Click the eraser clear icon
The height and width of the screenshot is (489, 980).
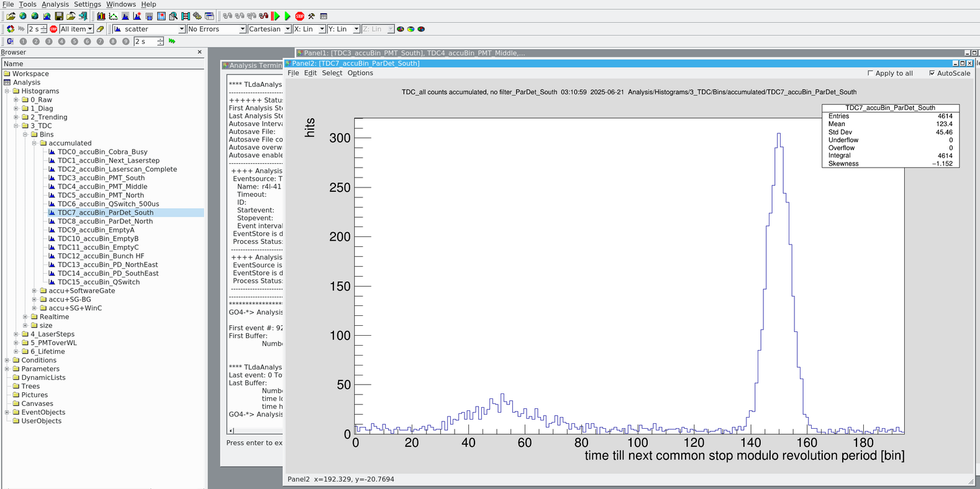100,29
